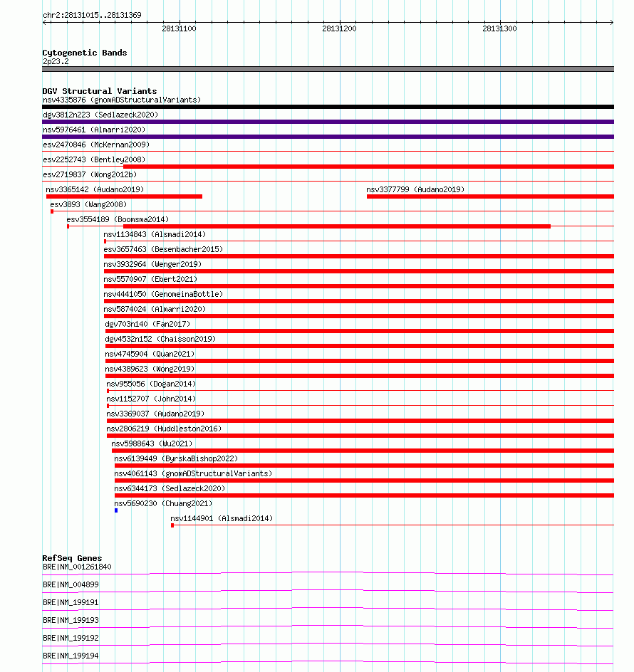Click ruler position 28131200
Screen dimensions: 634x672
339,28
